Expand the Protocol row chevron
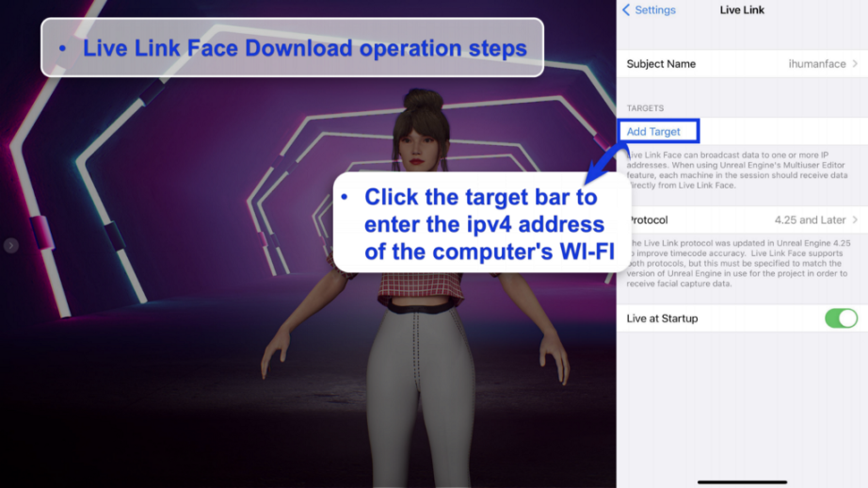Screen dimensions: 868x488 point(855,220)
